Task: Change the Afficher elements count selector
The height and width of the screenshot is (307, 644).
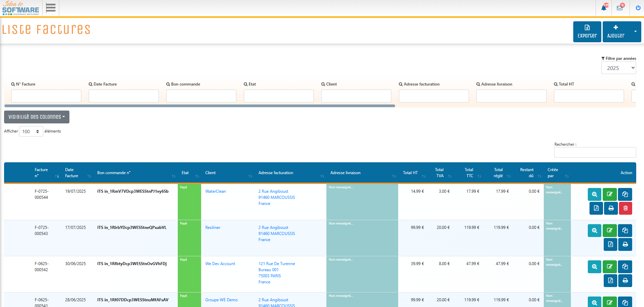Action: tap(31, 132)
